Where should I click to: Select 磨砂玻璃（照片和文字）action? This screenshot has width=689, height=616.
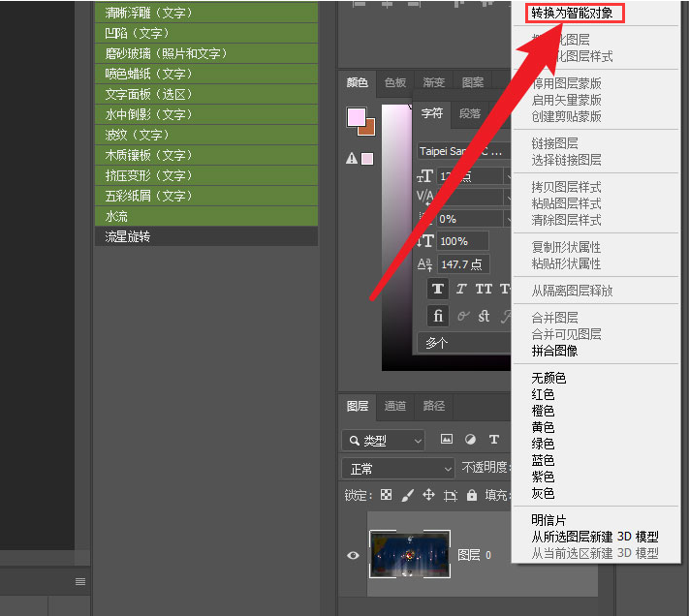[206, 53]
